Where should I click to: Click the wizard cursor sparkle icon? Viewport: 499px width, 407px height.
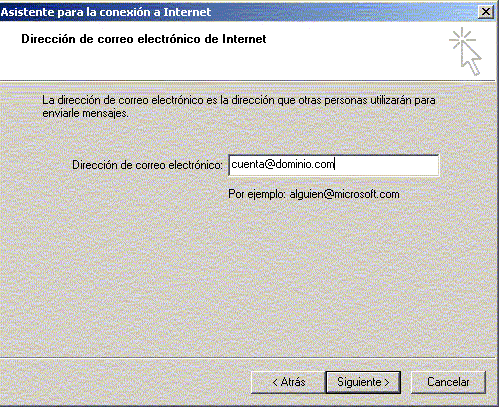[465, 52]
